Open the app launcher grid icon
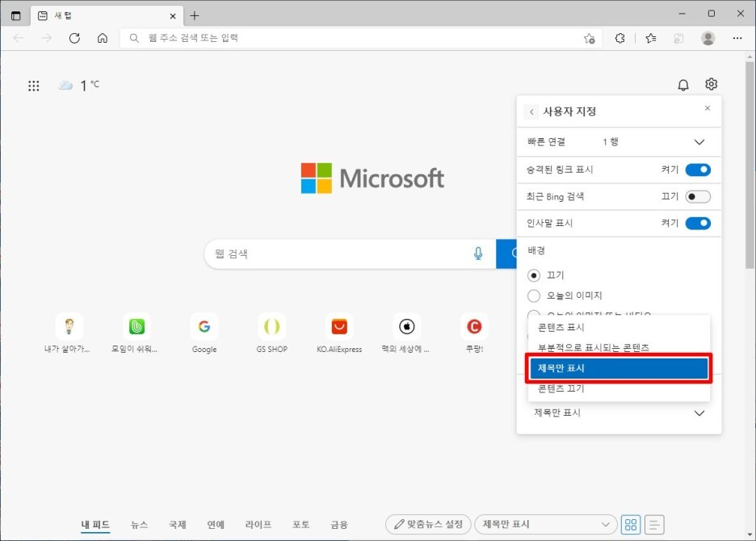756x541 pixels. 33,86
